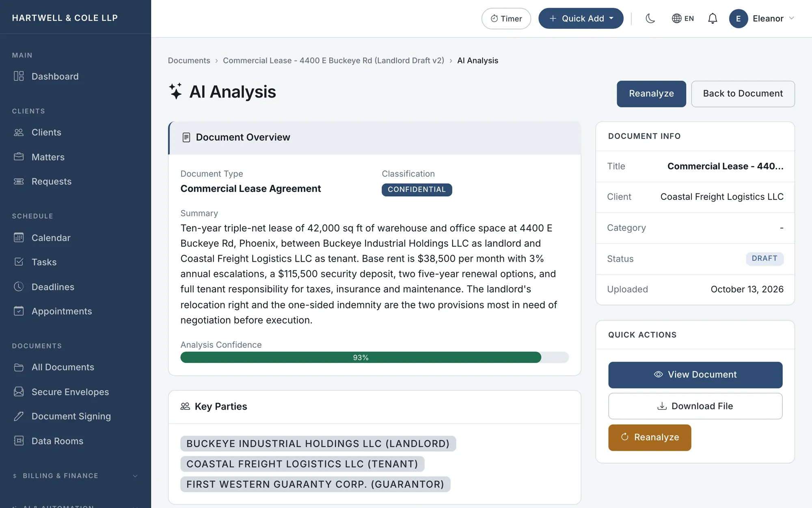Click the AI Analysis sparkle icon
812x508 pixels.
(x=175, y=91)
